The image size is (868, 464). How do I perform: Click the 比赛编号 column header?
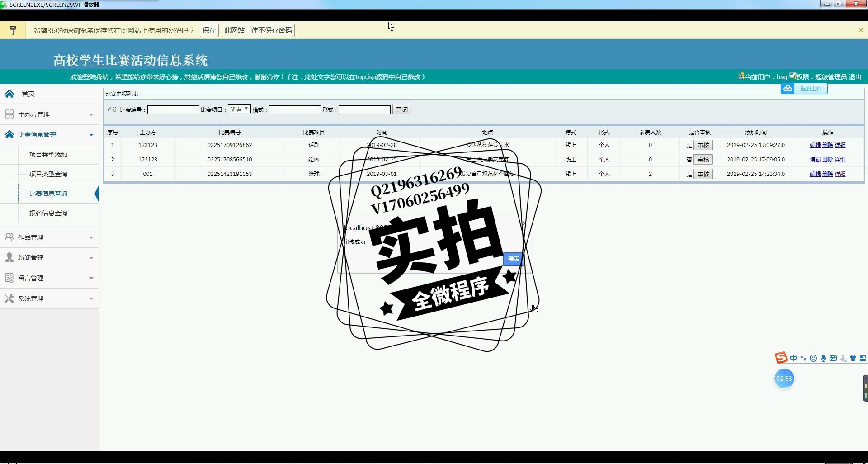pyautogui.click(x=230, y=133)
